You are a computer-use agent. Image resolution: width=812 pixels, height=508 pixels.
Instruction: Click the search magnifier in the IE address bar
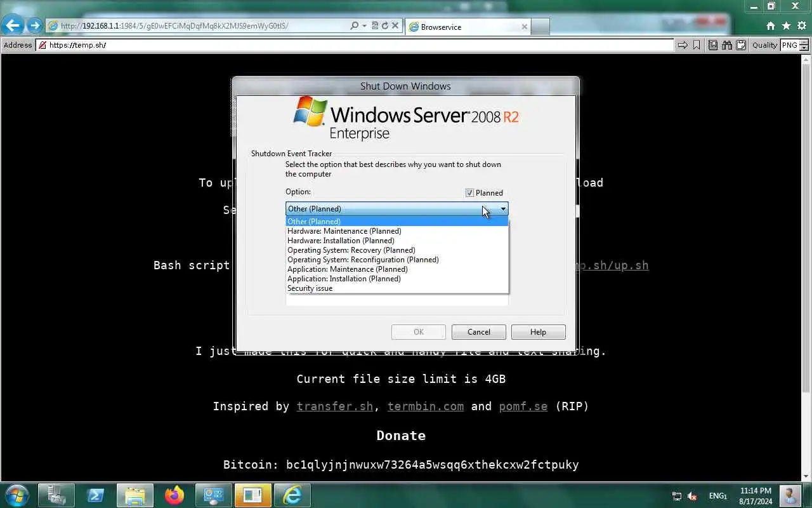click(x=354, y=26)
